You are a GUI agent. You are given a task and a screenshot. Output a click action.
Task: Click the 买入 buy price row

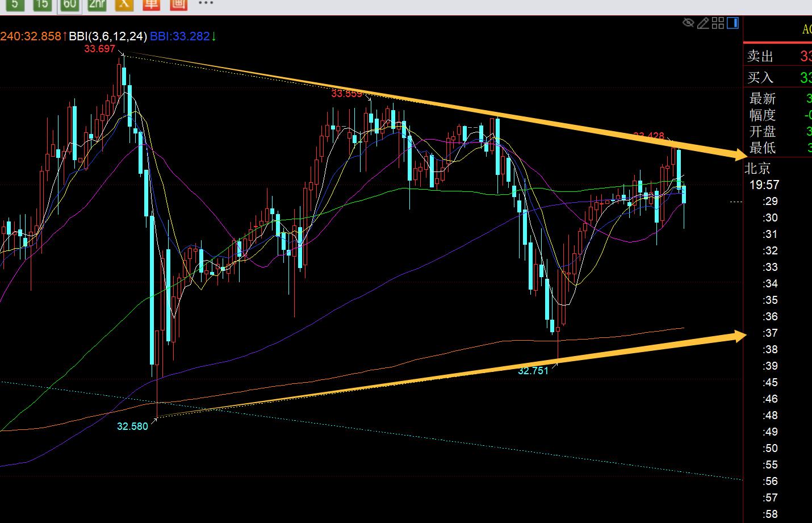click(777, 77)
